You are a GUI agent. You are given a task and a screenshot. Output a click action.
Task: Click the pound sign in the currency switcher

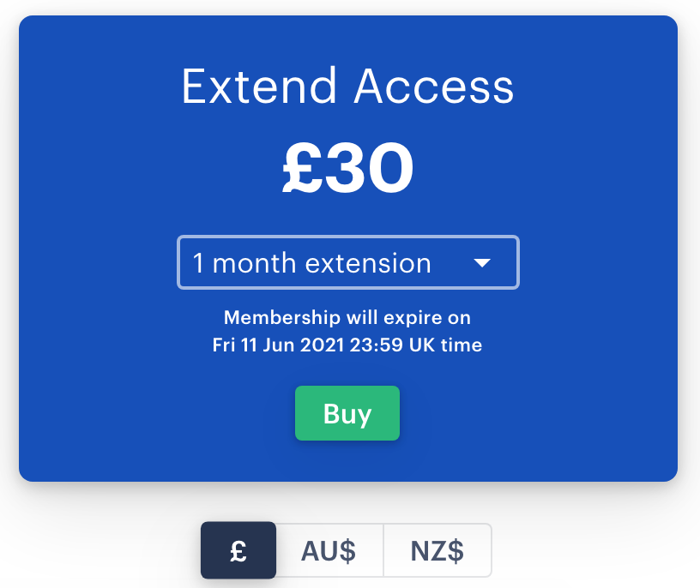click(x=238, y=551)
